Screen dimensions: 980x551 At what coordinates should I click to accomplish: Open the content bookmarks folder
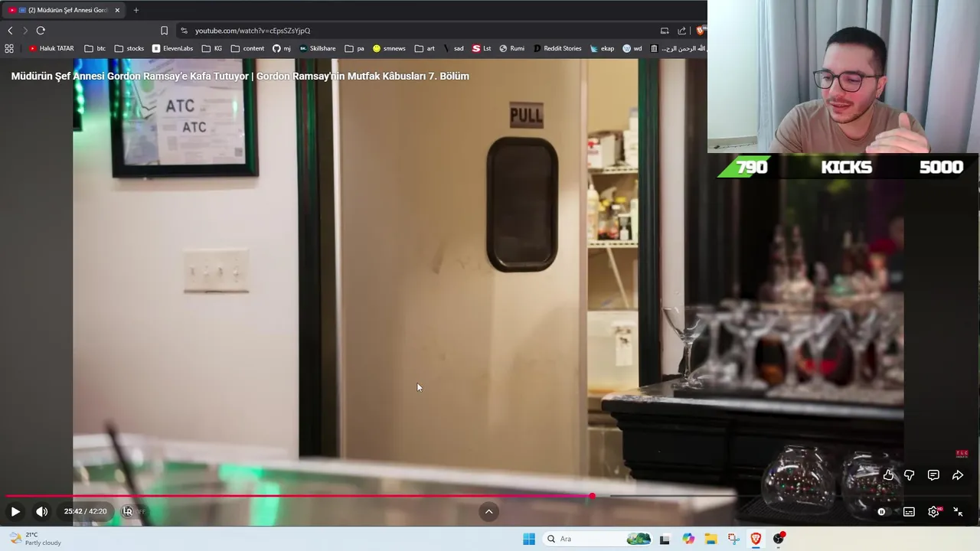[x=247, y=48]
